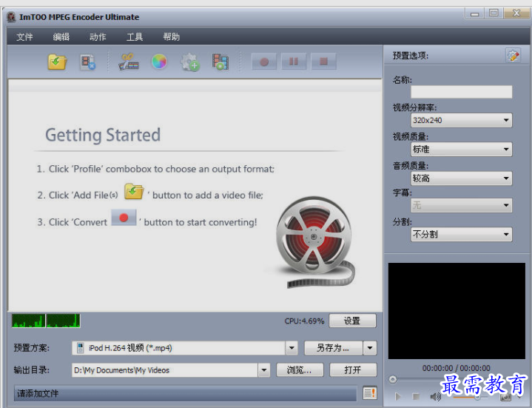Screen dimensions: 532x408
Task: Stop the preview playback
Action: click(x=416, y=396)
